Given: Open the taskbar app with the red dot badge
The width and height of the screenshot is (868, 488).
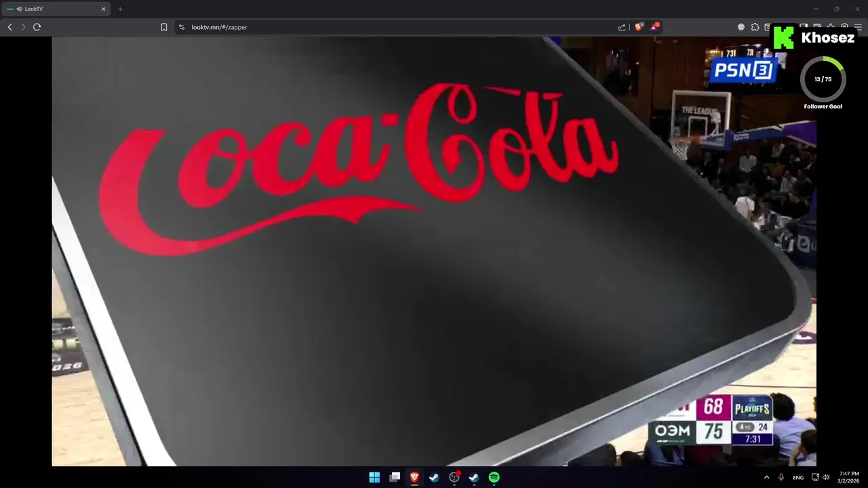Looking at the screenshot, I should coord(454,477).
